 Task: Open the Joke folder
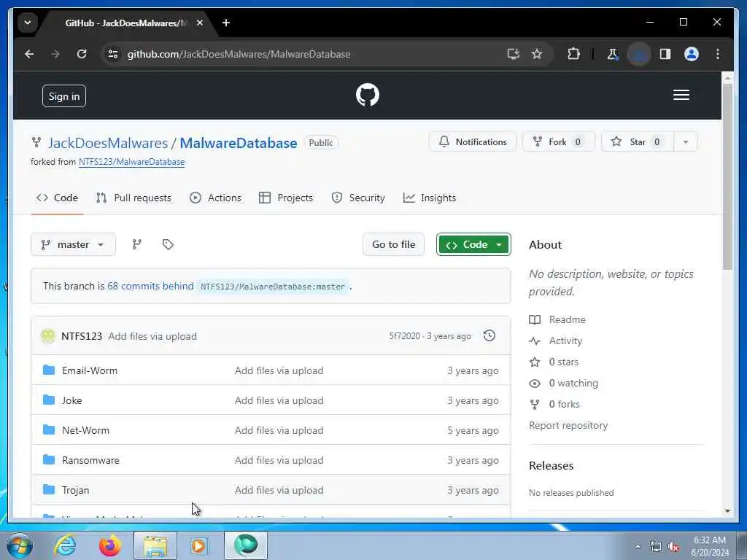click(x=72, y=400)
